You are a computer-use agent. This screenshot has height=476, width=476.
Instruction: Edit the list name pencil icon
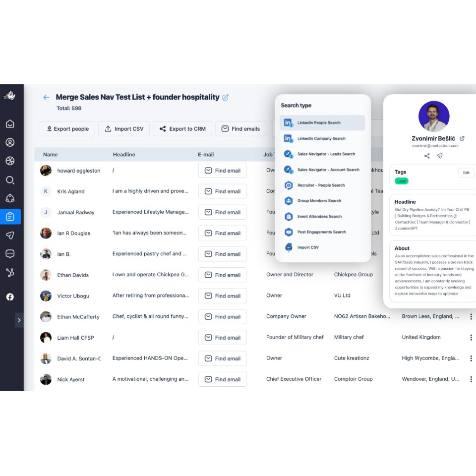tap(225, 98)
